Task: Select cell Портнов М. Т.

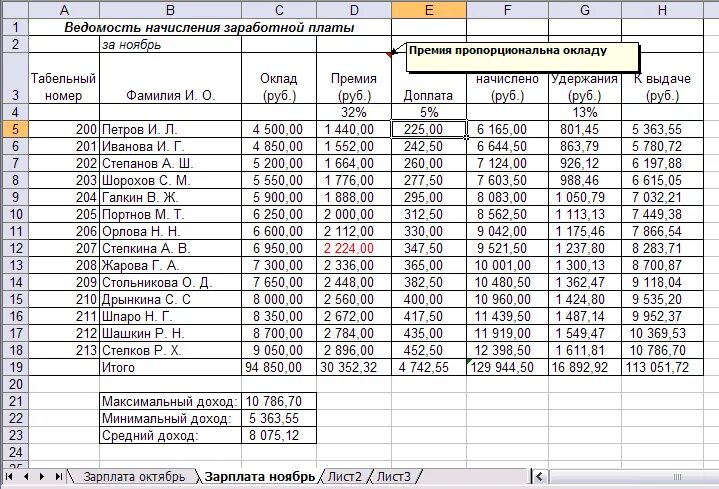Action: [170, 214]
